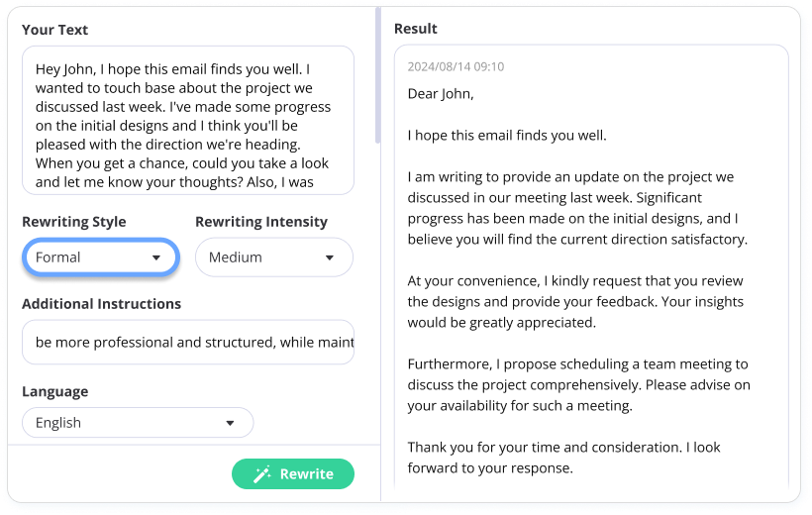Click the 2024/08/14 09:10 timestamp in Result
812x515 pixels.
coord(456,67)
